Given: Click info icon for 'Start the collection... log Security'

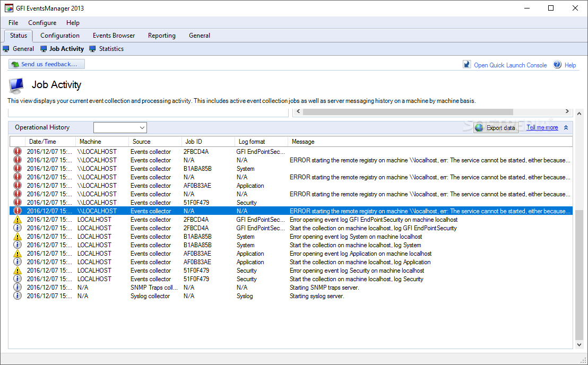Looking at the screenshot, I should [x=18, y=279].
